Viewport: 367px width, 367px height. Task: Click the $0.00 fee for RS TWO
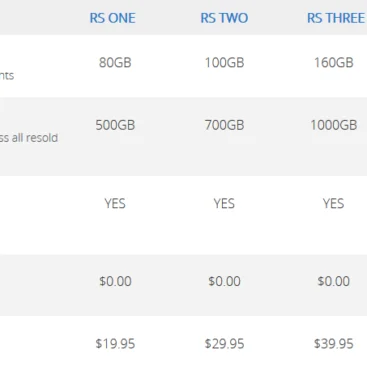pyautogui.click(x=224, y=281)
